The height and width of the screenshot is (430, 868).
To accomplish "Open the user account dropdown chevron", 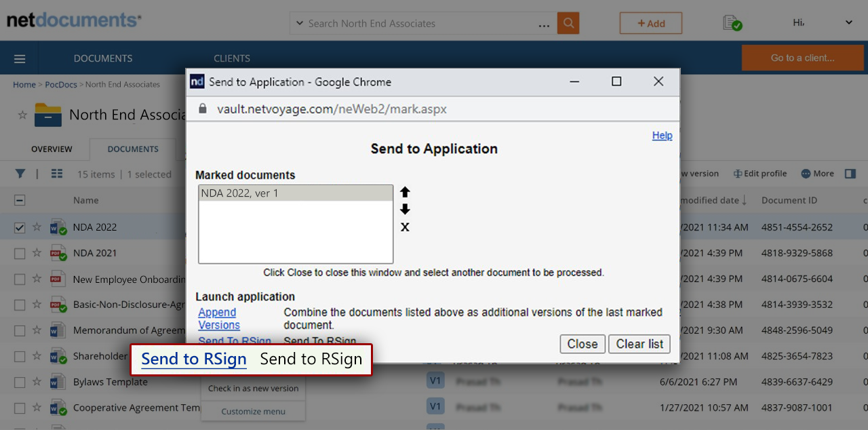I will [848, 23].
